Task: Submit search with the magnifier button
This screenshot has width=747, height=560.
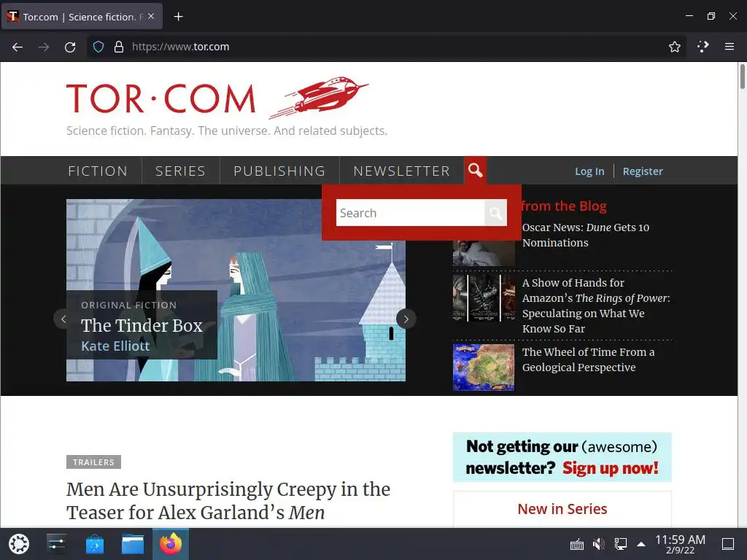Action: pos(495,213)
